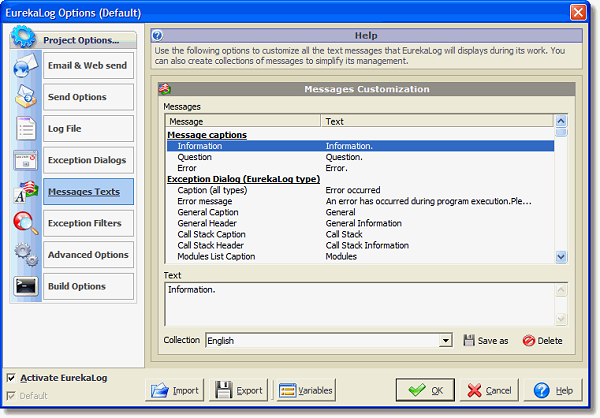The image size is (600, 418).
Task: Click the Help question mark header icon
Action: pyautogui.click(x=157, y=36)
